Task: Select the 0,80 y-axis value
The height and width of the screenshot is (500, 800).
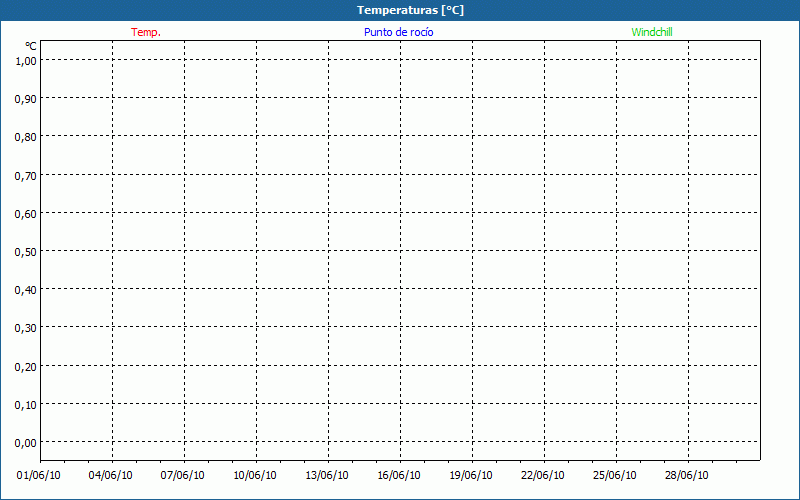Action: pyautogui.click(x=26, y=136)
